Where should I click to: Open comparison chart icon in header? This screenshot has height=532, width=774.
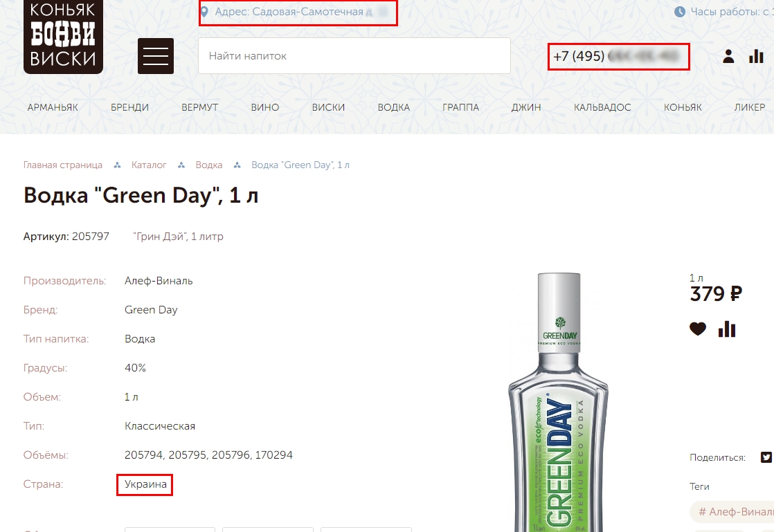(x=756, y=56)
